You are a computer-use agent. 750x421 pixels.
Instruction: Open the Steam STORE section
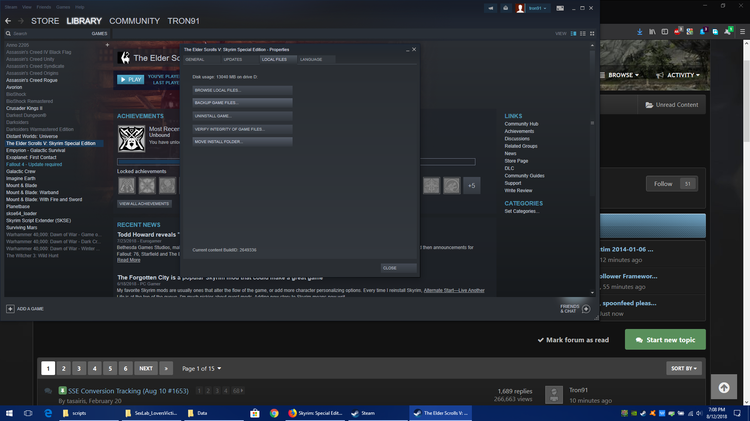coord(45,21)
